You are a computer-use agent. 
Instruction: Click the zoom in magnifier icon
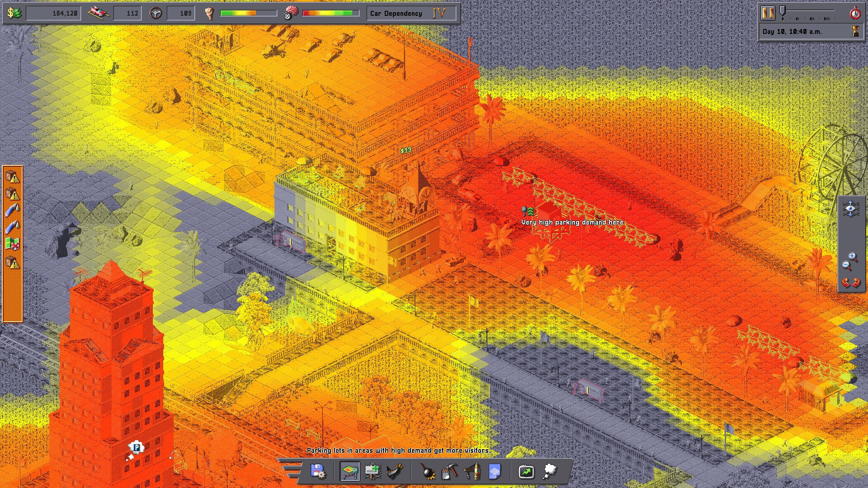coord(853,257)
